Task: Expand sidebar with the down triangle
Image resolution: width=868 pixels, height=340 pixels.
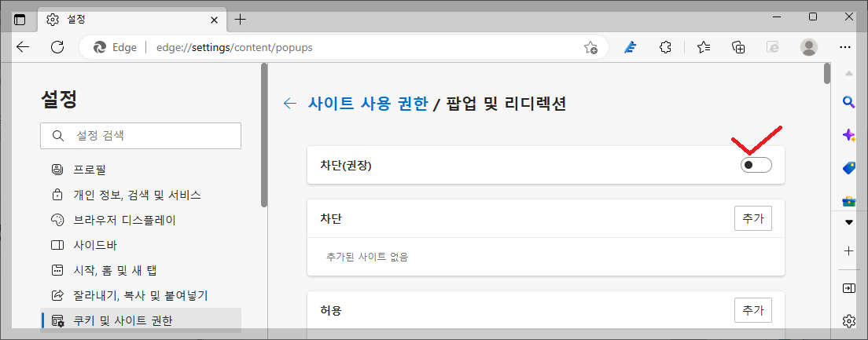Action: point(848,222)
